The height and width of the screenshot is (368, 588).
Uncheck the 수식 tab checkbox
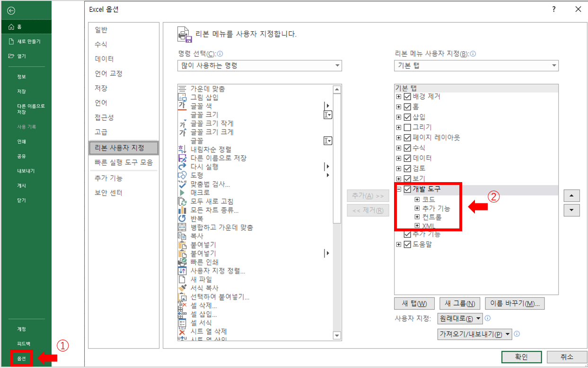(407, 148)
